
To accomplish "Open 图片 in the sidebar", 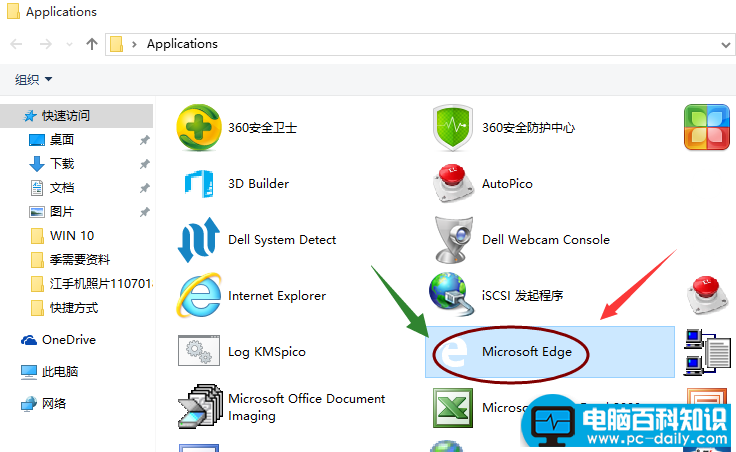I will point(61,212).
